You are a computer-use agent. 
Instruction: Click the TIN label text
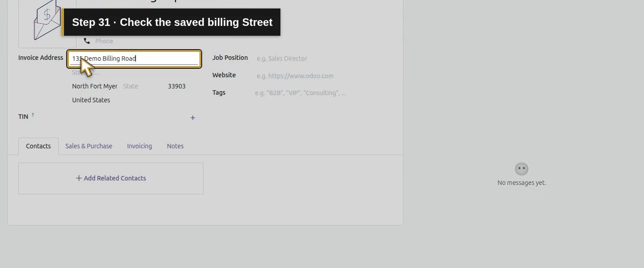[x=23, y=117]
